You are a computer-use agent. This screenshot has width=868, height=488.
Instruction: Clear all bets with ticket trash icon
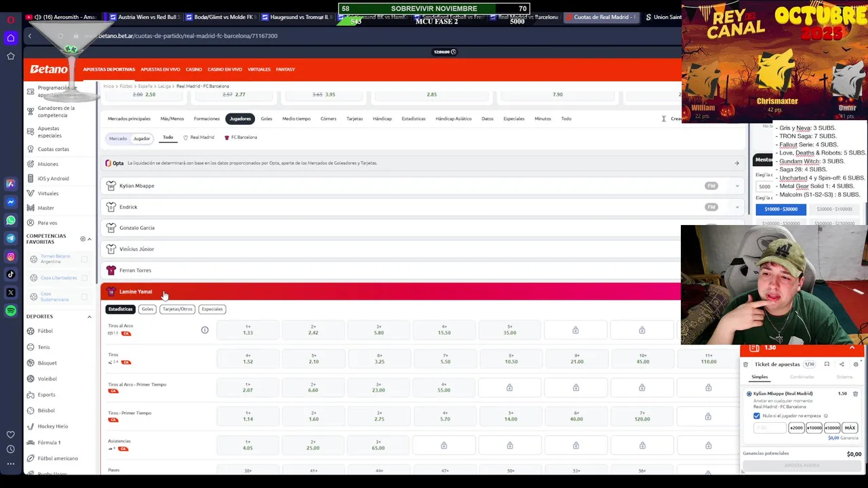tap(745, 365)
